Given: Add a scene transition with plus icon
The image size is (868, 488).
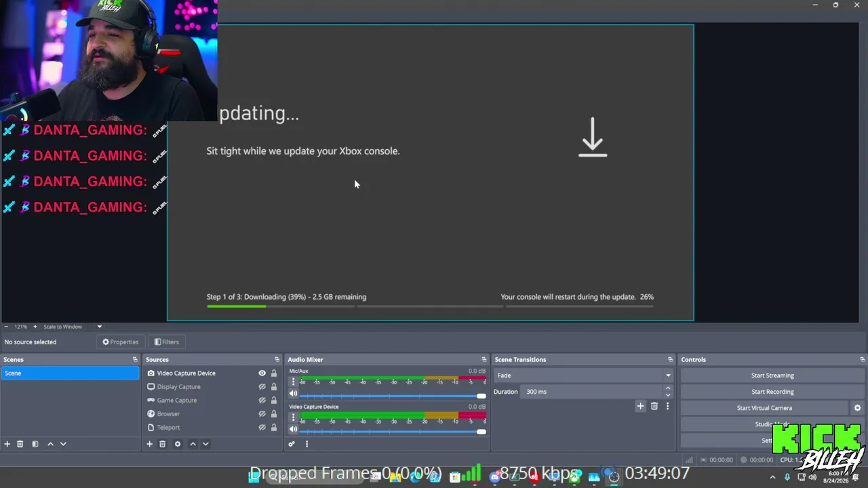Looking at the screenshot, I should (640, 406).
